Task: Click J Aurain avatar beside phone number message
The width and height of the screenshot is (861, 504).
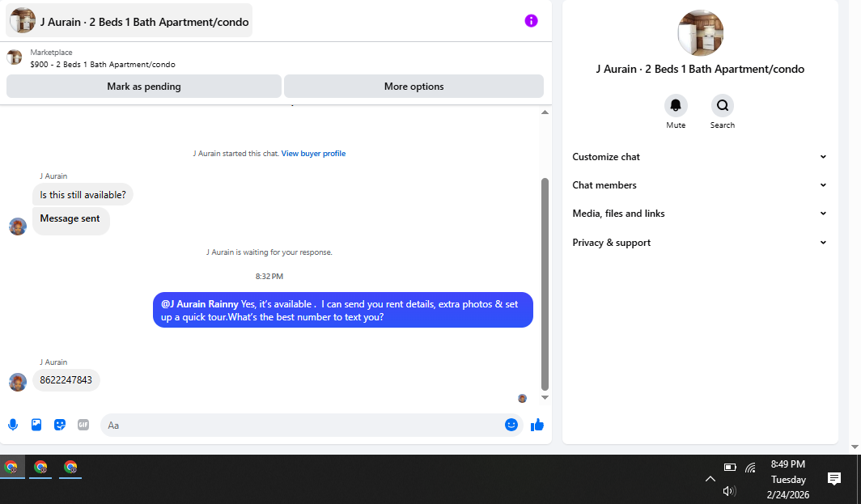Action: coord(18,382)
